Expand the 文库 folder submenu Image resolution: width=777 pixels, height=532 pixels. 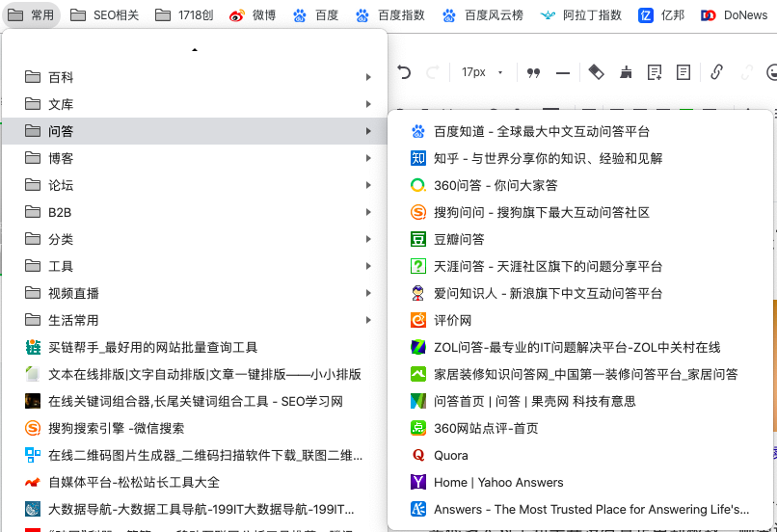click(x=196, y=104)
